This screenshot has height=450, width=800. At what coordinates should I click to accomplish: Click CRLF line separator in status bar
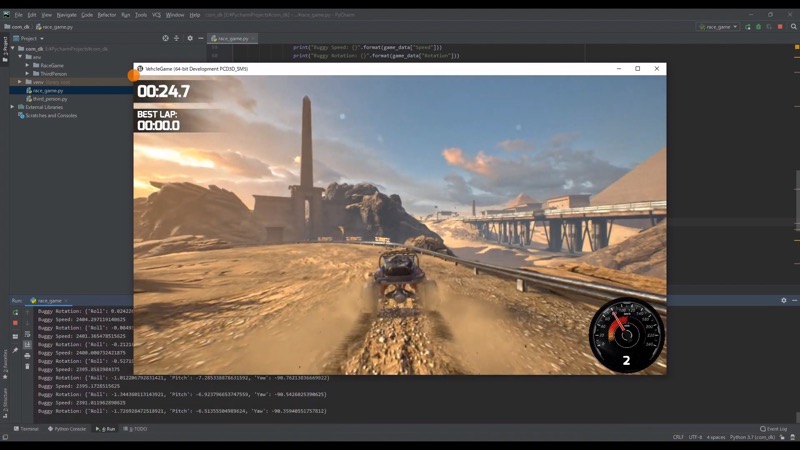[x=678, y=437]
